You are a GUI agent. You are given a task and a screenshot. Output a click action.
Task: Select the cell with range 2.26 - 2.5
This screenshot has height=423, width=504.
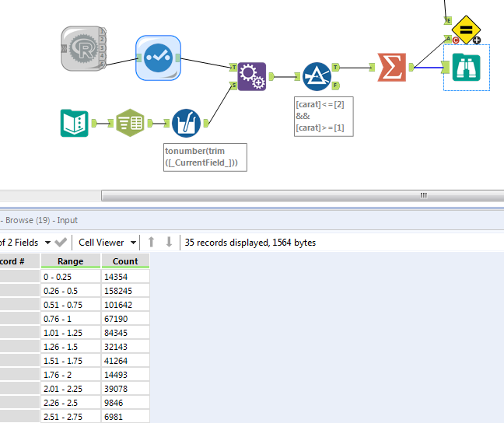(x=71, y=403)
